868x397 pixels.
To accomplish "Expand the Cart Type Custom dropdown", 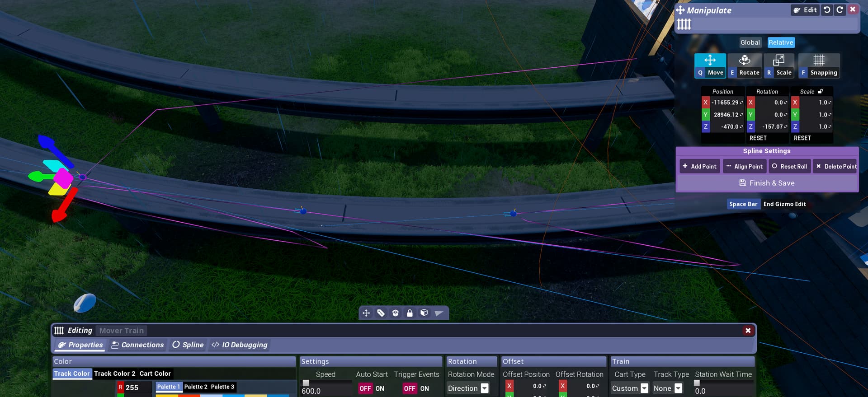I will (x=630, y=388).
